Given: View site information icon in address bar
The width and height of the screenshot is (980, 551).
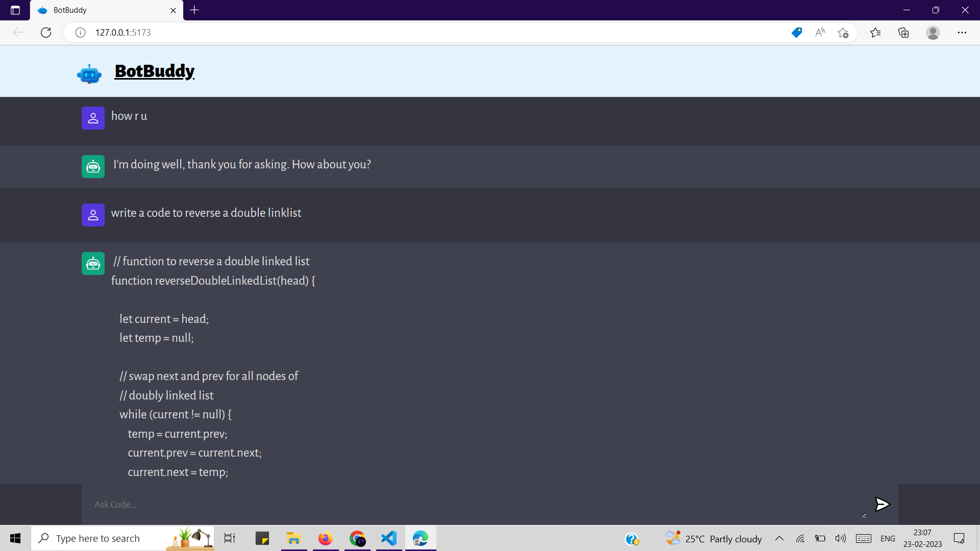Looking at the screenshot, I should tap(80, 33).
